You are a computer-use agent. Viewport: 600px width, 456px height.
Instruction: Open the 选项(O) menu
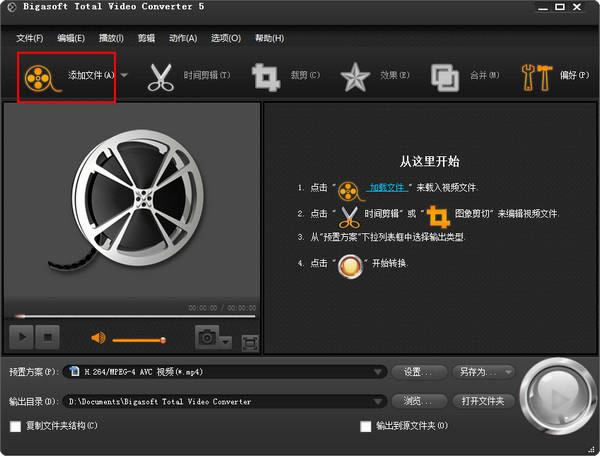click(226, 38)
